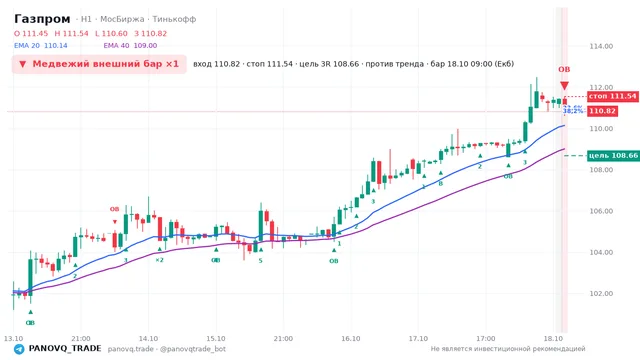
Task: Click the green '×2' signal marker
Action: point(160,260)
